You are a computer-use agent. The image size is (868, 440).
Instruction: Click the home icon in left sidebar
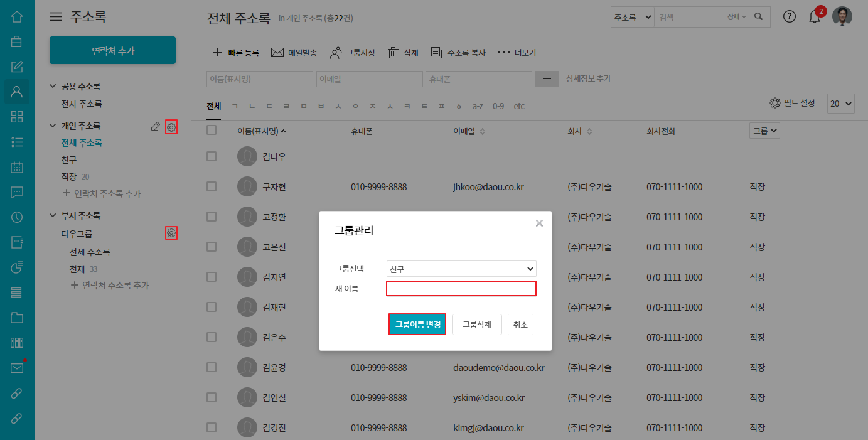tap(17, 17)
